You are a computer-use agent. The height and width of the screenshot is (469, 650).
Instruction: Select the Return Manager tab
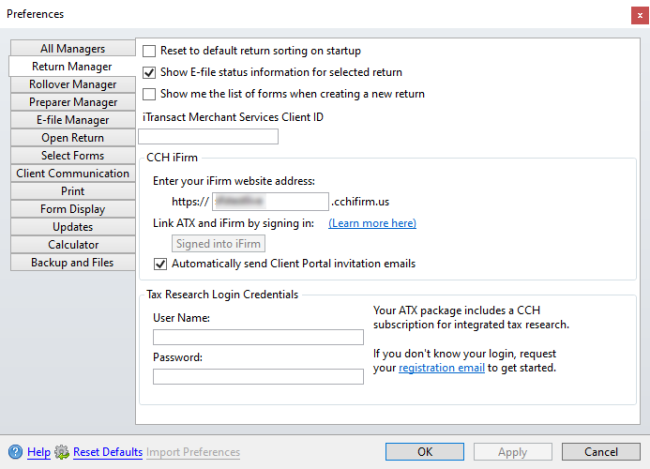(72, 66)
